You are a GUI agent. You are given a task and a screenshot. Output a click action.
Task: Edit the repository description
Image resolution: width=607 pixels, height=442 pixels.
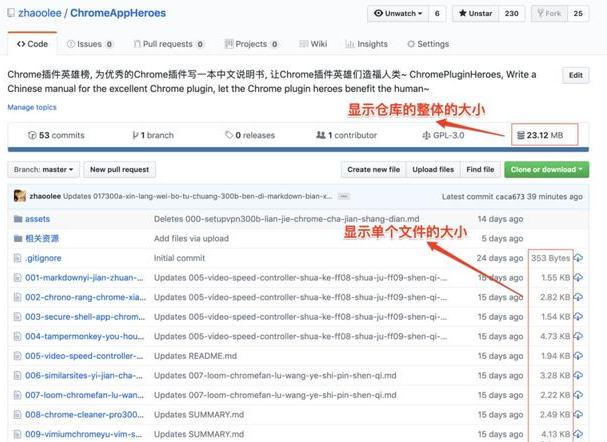tap(576, 75)
